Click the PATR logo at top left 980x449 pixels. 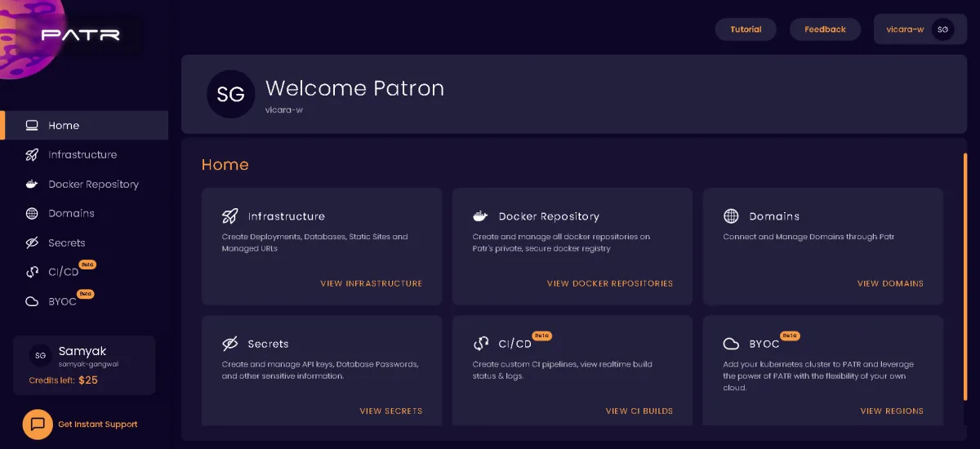pos(80,35)
